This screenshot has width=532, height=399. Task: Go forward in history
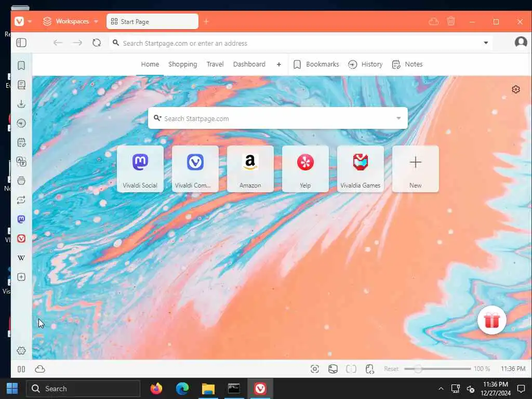[x=78, y=43]
